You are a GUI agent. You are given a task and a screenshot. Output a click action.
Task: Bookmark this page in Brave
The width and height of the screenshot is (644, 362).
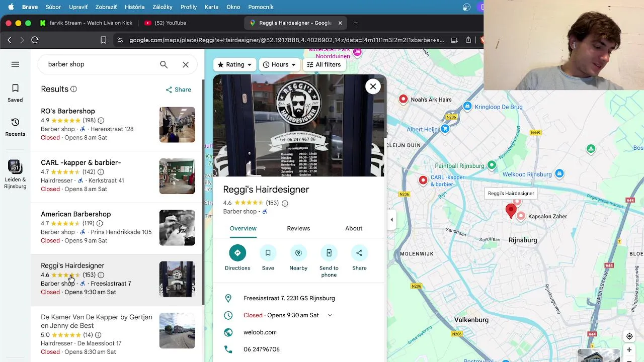103,40
